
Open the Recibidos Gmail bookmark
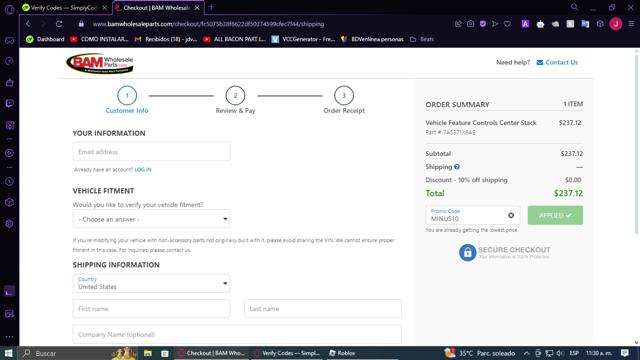pos(166,39)
